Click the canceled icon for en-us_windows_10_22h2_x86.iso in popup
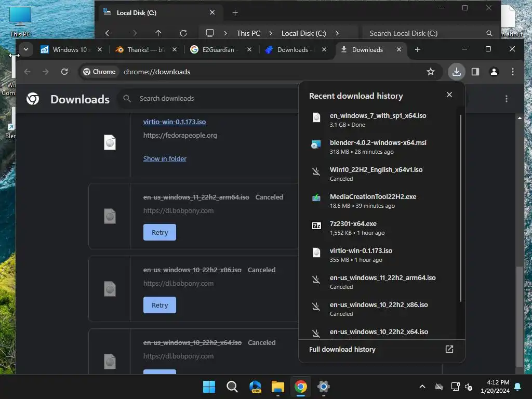Viewport: 532px width, 399px height. [316, 307]
